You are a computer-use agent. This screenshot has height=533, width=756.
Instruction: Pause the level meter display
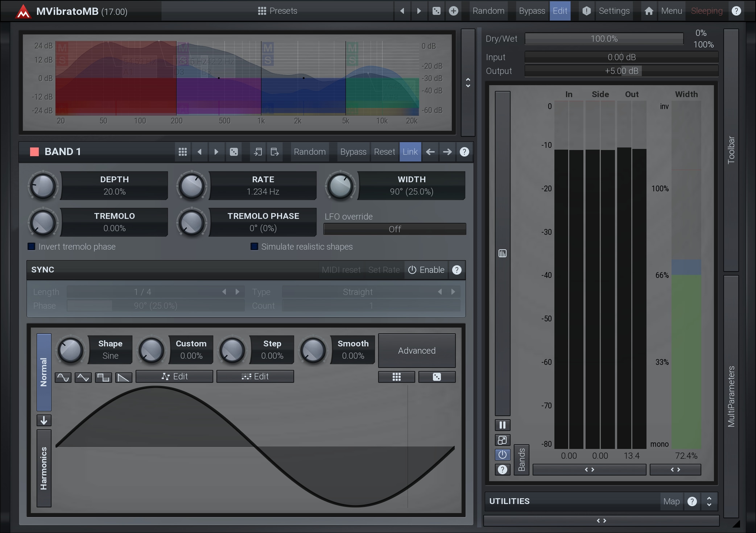click(502, 425)
